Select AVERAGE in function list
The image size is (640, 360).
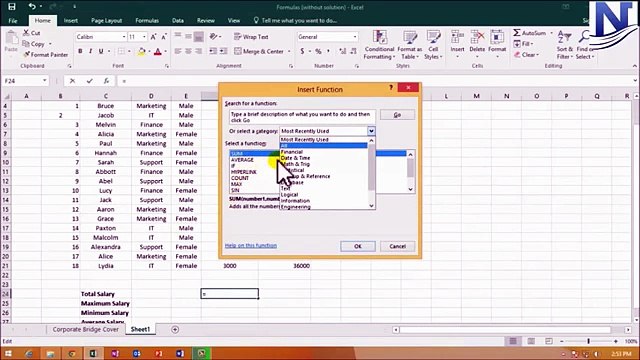(x=242, y=160)
